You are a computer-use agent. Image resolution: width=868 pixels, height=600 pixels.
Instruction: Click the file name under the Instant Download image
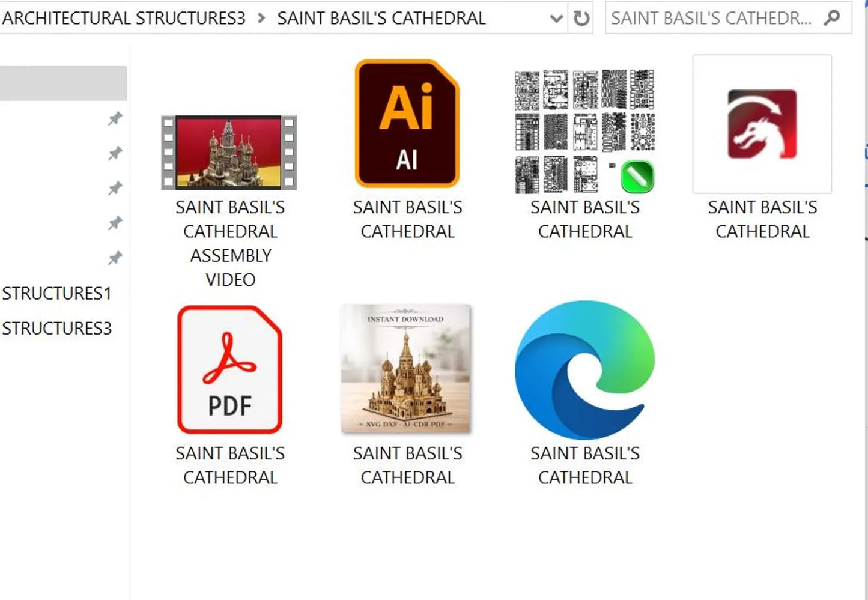click(x=407, y=465)
